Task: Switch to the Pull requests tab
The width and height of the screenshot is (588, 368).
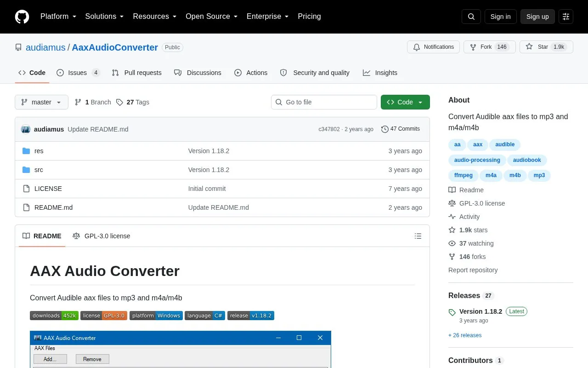Action: tap(136, 73)
